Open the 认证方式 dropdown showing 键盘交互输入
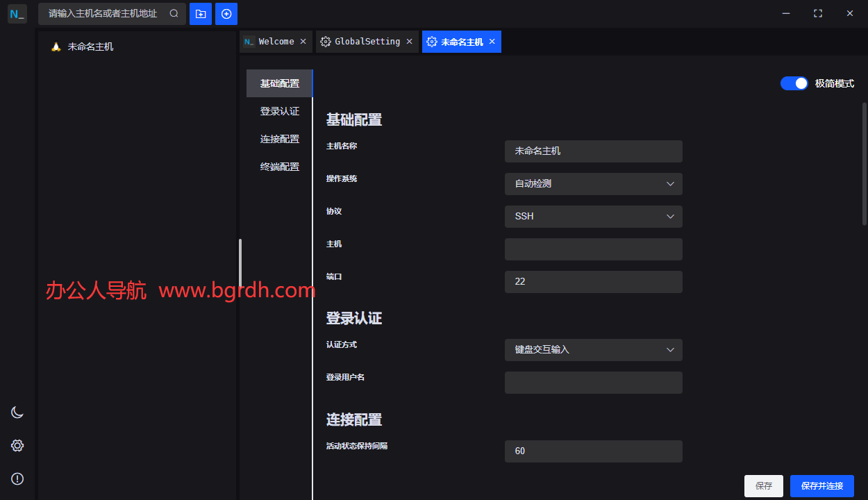This screenshot has height=500, width=868. click(x=593, y=349)
